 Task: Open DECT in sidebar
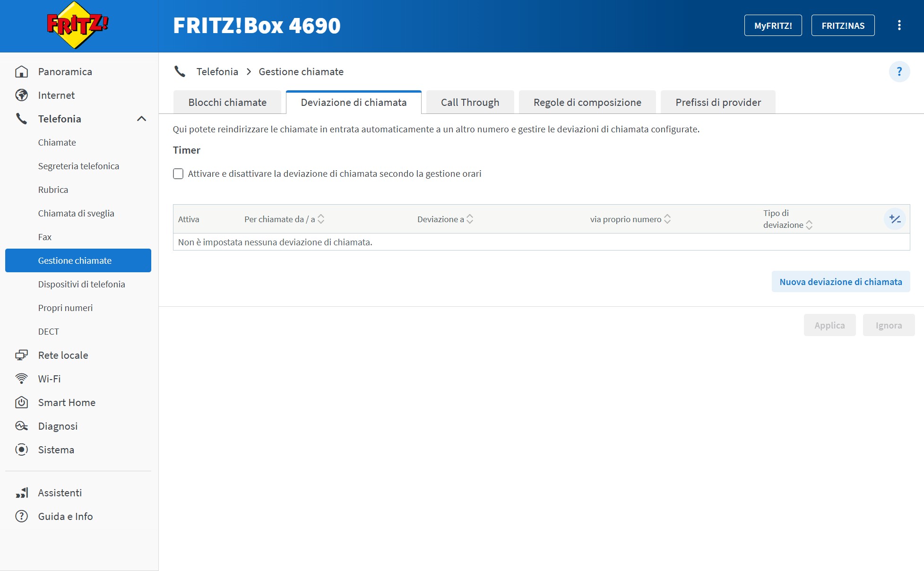point(48,332)
